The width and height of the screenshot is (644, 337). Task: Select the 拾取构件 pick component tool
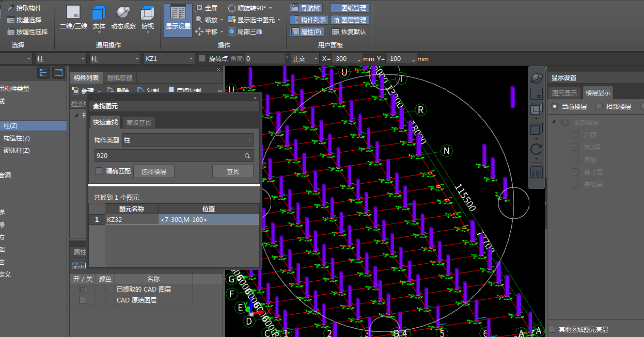pyautogui.click(x=24, y=8)
